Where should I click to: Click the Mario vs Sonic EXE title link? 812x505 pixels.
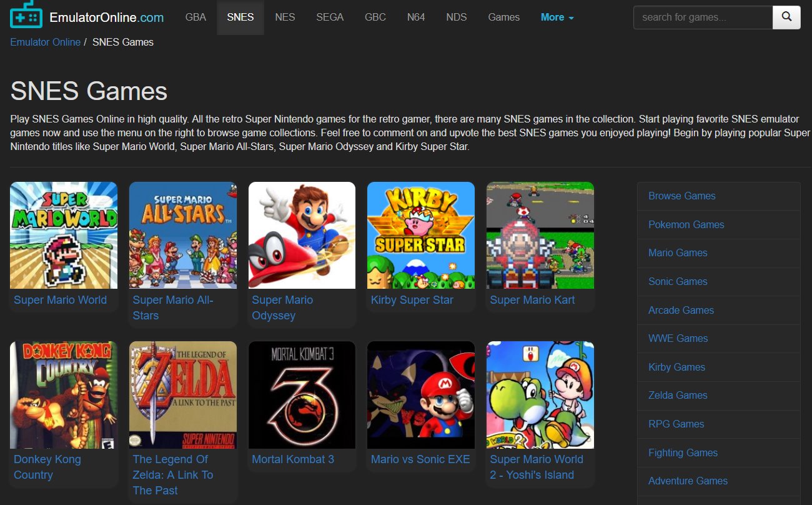420,459
